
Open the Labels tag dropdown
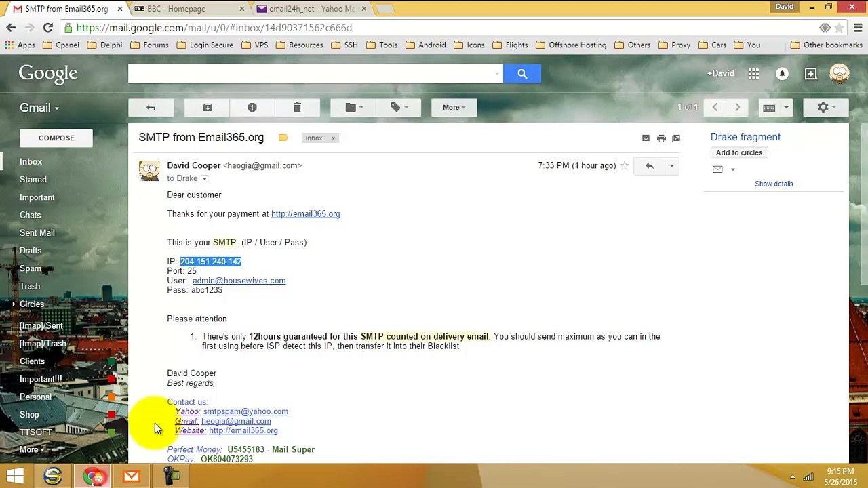click(x=398, y=107)
